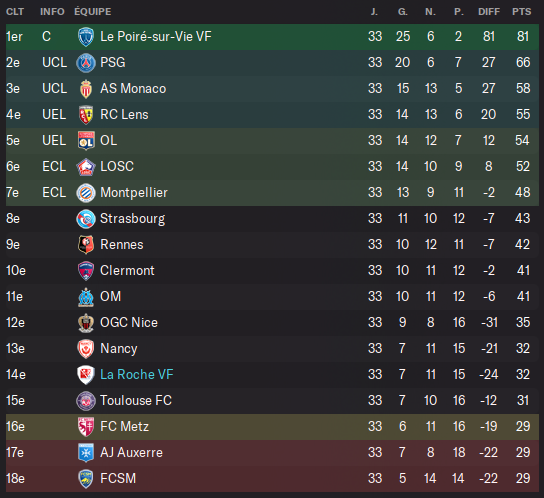Select the Toulouse FC team name
The width and height of the screenshot is (544, 498).
point(136,400)
